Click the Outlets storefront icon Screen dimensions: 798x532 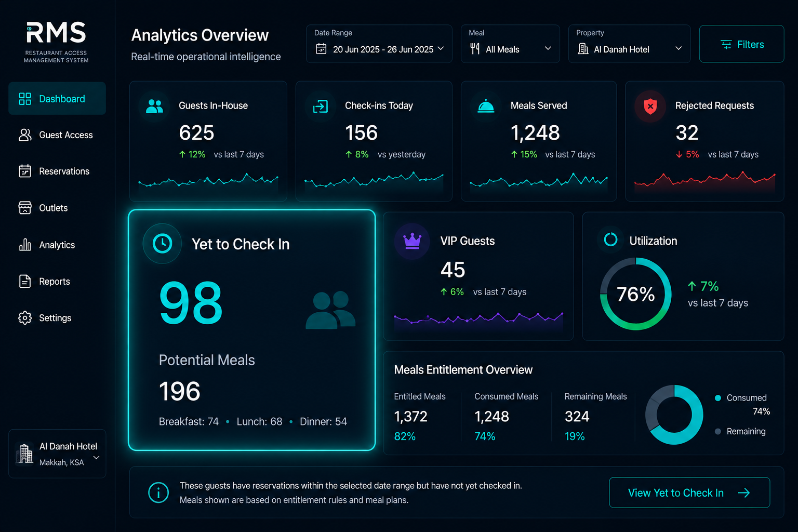25,208
